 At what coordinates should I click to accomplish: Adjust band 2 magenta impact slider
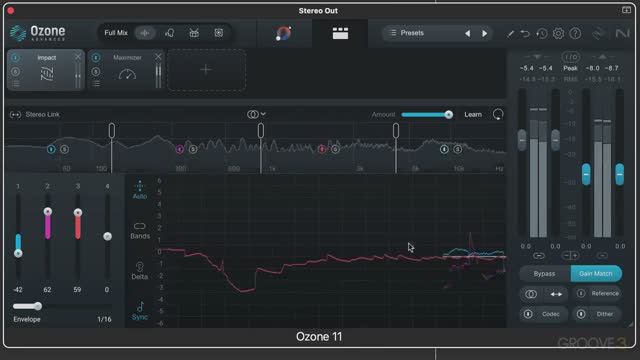[48, 211]
